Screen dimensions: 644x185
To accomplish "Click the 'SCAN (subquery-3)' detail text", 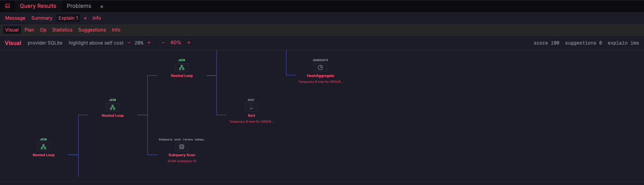I will tap(182, 161).
